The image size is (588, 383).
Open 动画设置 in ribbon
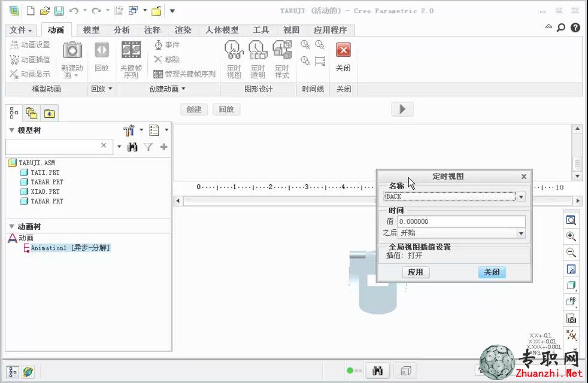30,45
